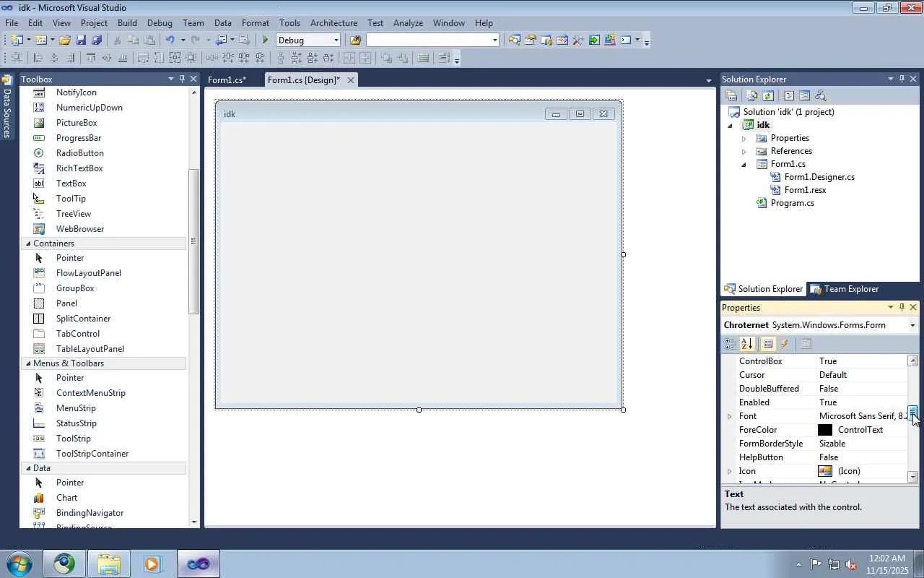Show Events with the lightning bolt icon
Viewport: 924px width, 578px height.
pyautogui.click(x=785, y=345)
